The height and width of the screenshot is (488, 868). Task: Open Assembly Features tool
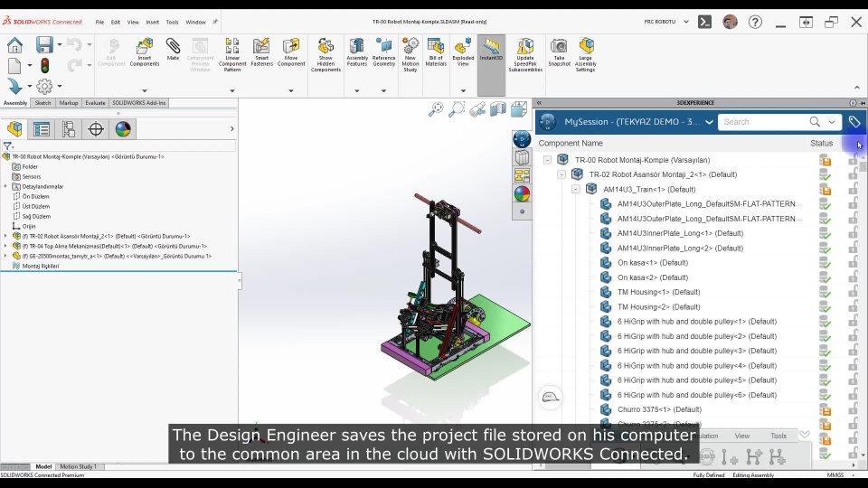click(x=357, y=52)
